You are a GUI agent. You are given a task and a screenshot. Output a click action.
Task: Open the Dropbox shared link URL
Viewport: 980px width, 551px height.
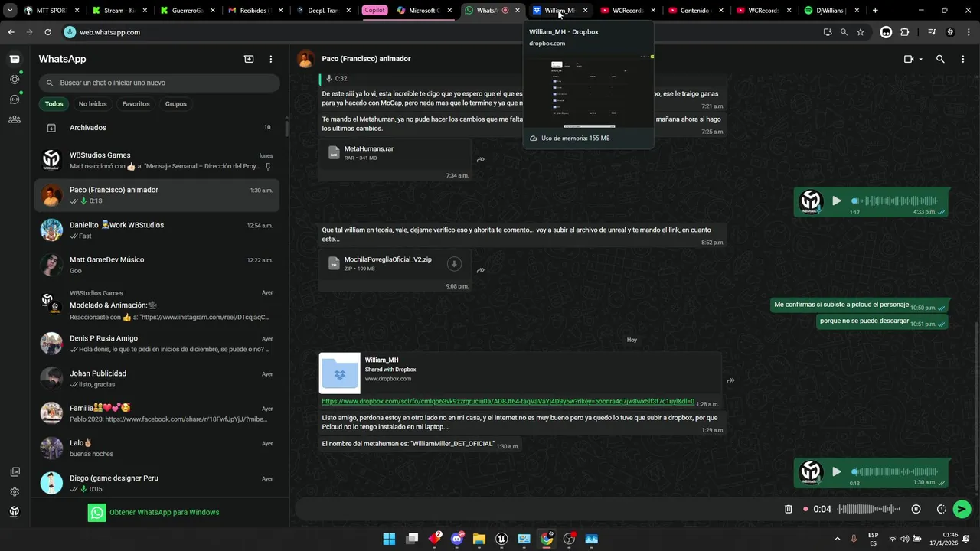coord(508,402)
